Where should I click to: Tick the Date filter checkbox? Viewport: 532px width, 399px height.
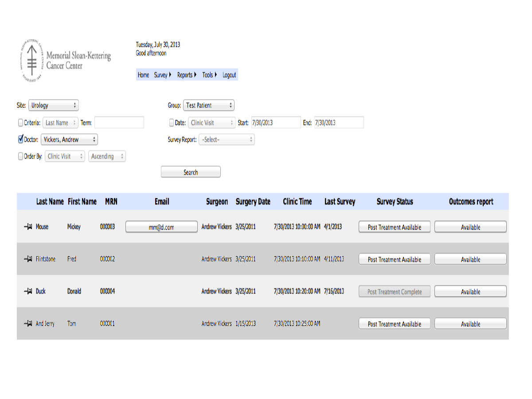(172, 123)
